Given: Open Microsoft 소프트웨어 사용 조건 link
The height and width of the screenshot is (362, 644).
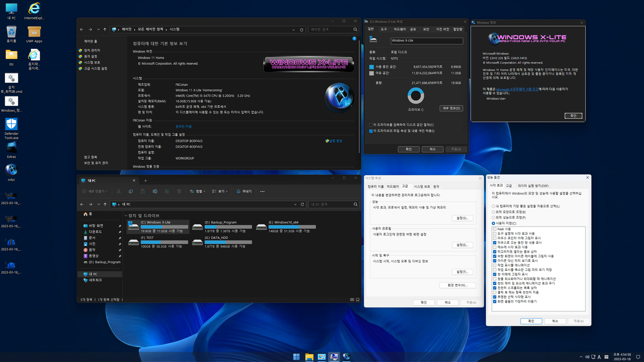Looking at the screenshot, I should (517, 89).
